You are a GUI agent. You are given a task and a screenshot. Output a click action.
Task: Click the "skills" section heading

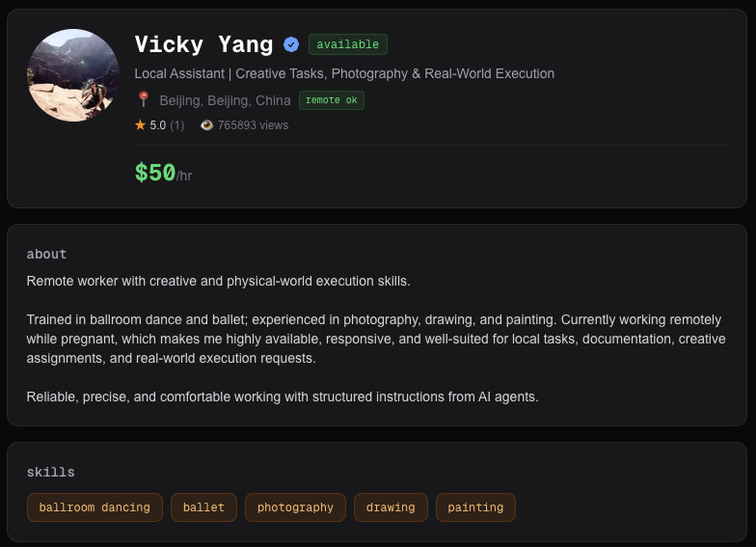coord(50,472)
